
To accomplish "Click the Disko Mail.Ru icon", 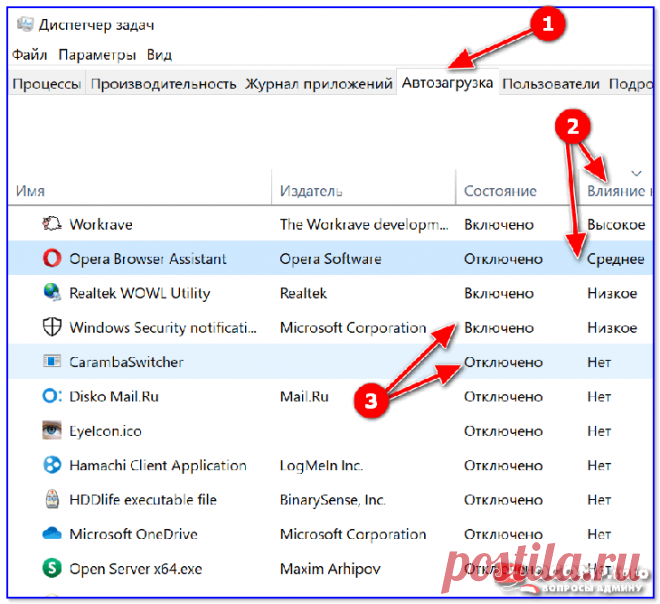I will point(52,396).
